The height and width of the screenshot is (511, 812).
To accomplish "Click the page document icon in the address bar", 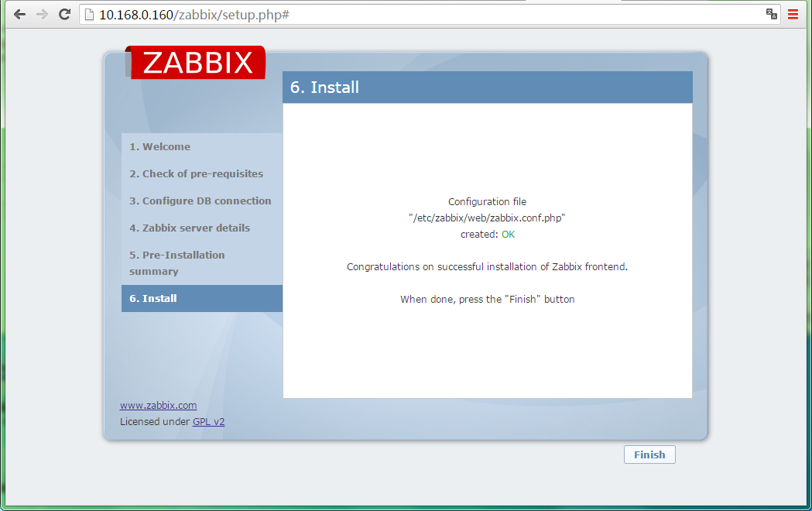I will point(89,15).
